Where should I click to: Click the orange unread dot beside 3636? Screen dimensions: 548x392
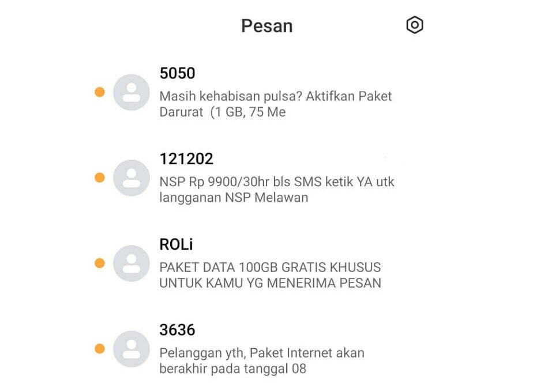pos(100,349)
